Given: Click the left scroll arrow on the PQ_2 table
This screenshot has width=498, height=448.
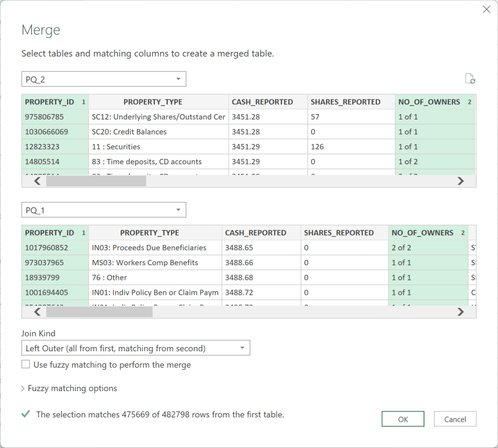Looking at the screenshot, I should (x=37, y=181).
